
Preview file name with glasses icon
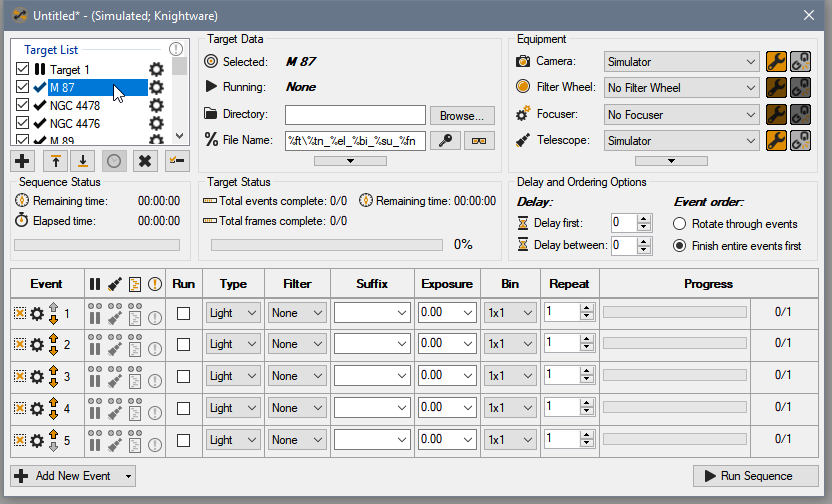479,141
